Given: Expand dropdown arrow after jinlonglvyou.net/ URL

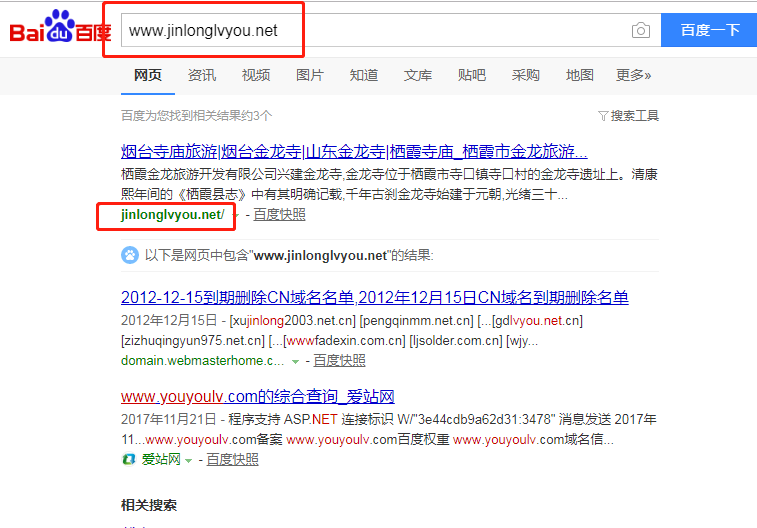Looking at the screenshot, I should pos(236,215).
